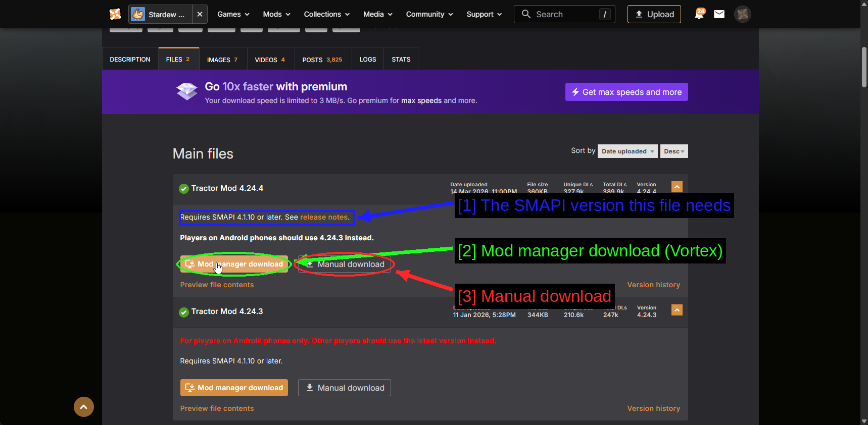The height and width of the screenshot is (425, 868).
Task: Switch to the Stats tab
Action: 401,60
